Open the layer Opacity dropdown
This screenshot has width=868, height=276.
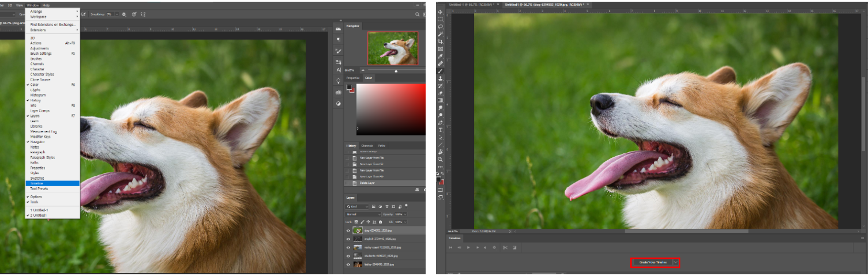[x=405, y=214]
